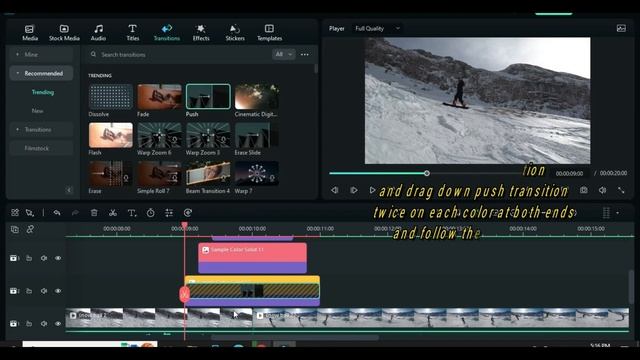Delete the selected clip
640x360 pixels.
coord(94,212)
